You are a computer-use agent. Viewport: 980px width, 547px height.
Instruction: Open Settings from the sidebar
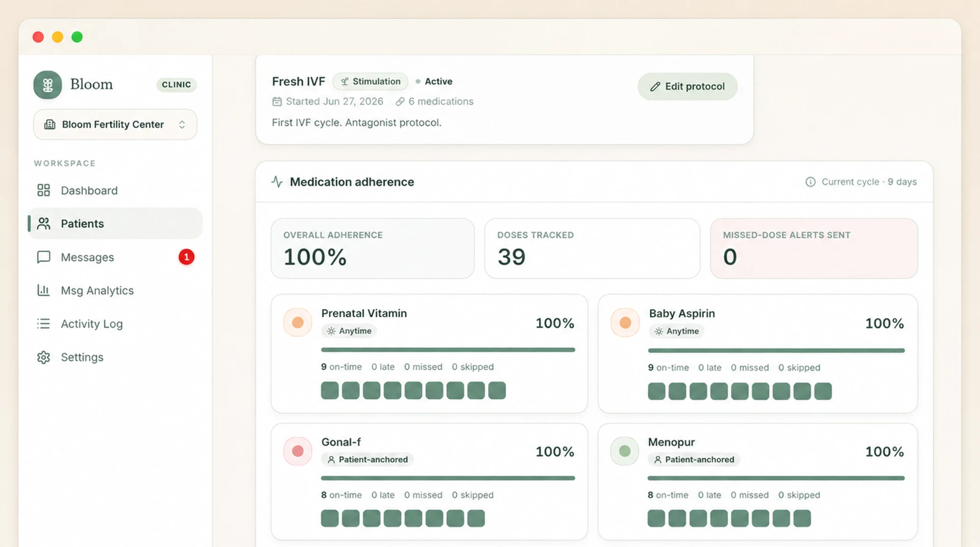coord(115,357)
